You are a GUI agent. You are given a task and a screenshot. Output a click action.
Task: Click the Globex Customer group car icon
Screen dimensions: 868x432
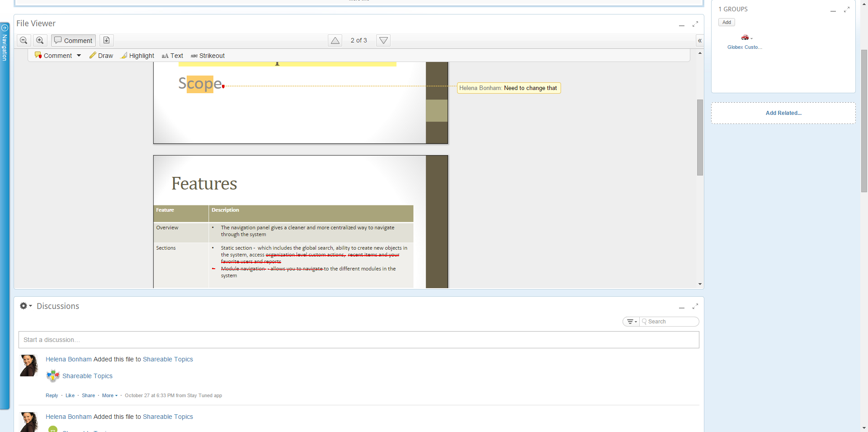point(745,37)
